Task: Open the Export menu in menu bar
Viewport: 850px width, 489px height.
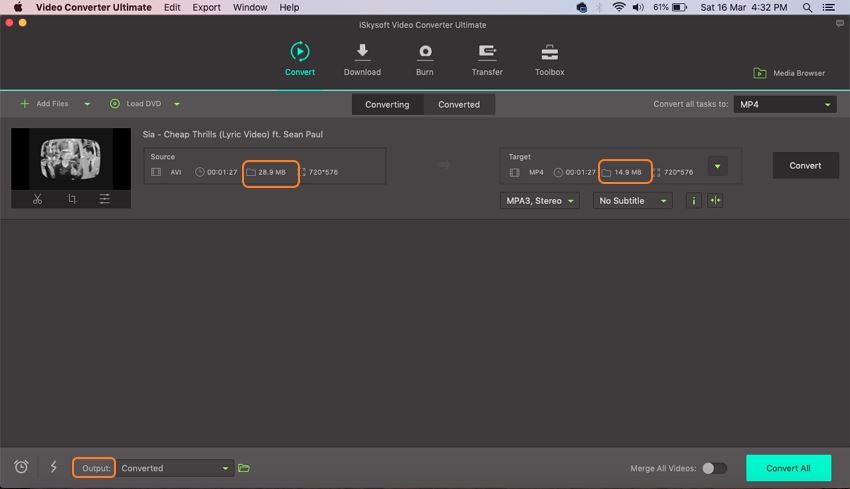Action: coord(206,7)
